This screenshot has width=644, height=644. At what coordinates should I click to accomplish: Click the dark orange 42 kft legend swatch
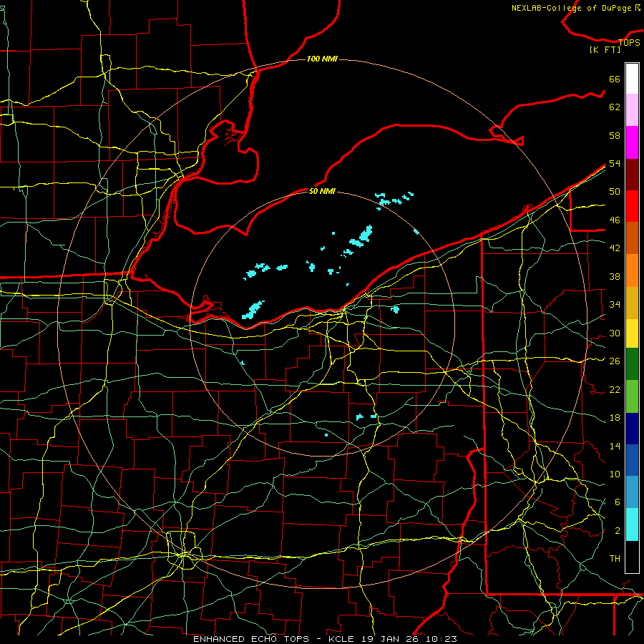pos(632,238)
